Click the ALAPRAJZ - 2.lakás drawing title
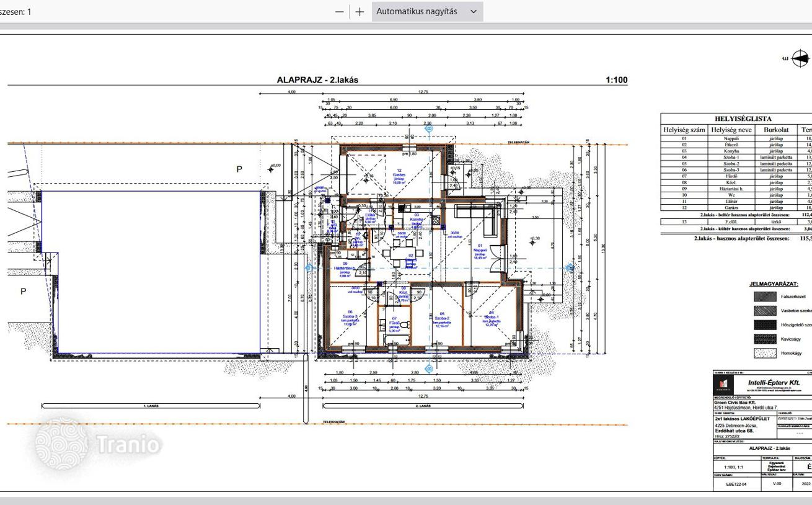Viewport: 812px width, 505px height. coord(317,80)
